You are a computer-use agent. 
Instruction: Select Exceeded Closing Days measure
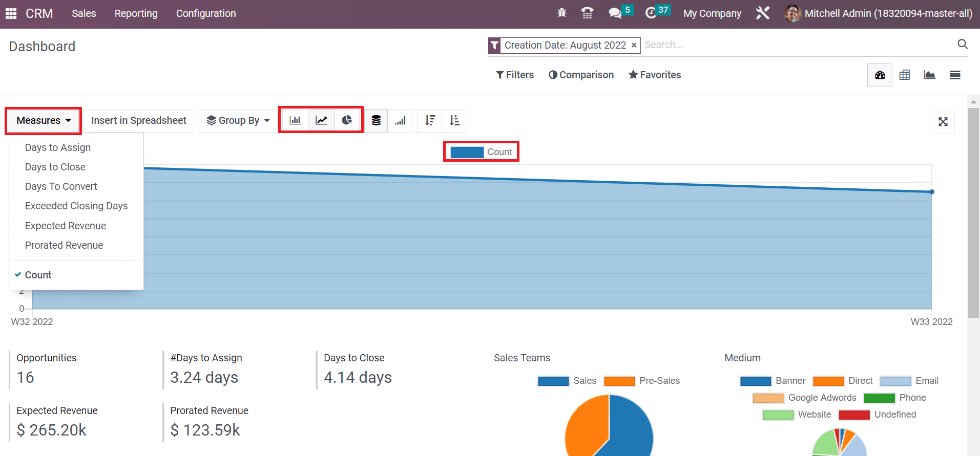(x=76, y=206)
